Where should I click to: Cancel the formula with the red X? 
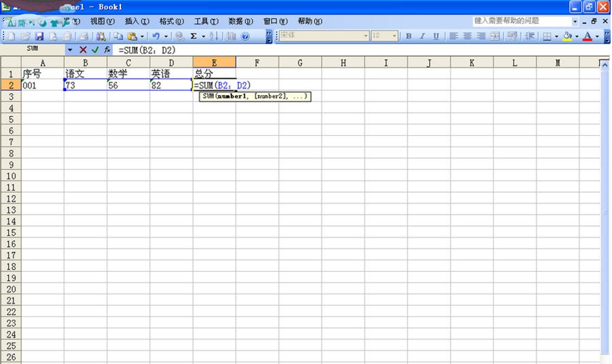[x=83, y=50]
